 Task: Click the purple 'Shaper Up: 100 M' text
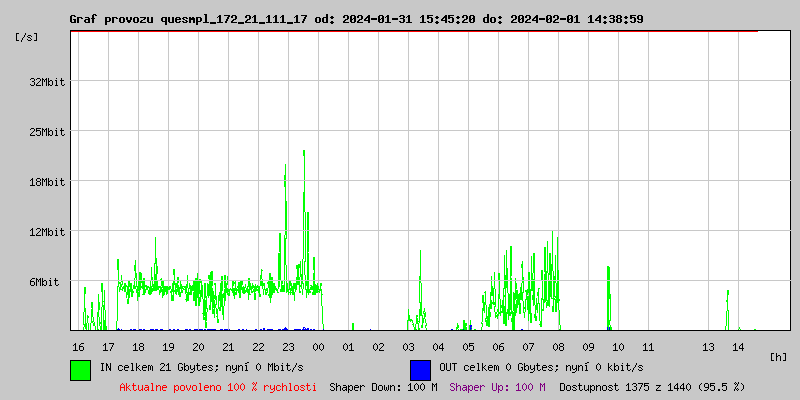[497, 387]
